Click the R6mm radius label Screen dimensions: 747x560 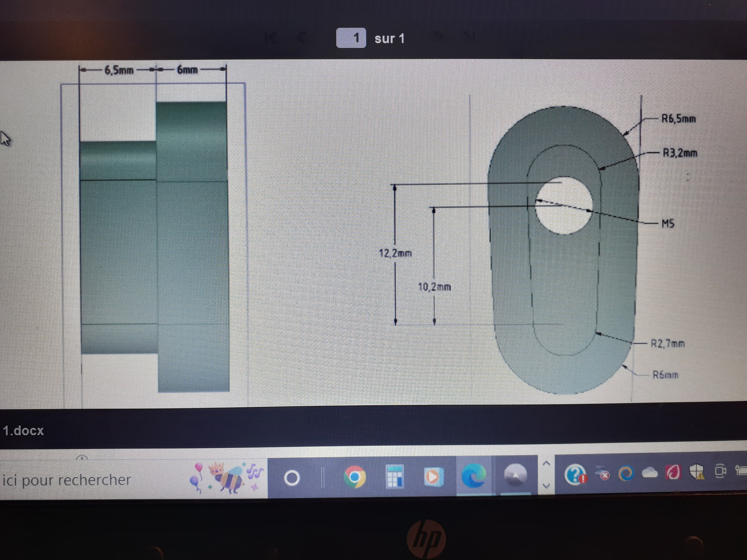pyautogui.click(x=665, y=375)
